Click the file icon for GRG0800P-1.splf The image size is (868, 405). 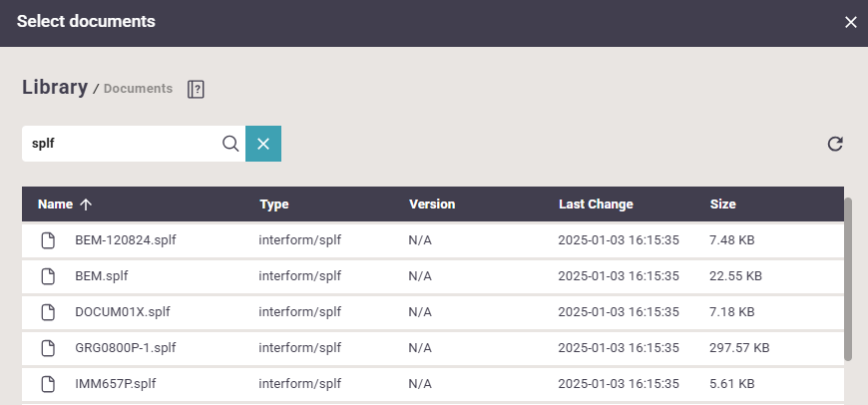click(47, 348)
